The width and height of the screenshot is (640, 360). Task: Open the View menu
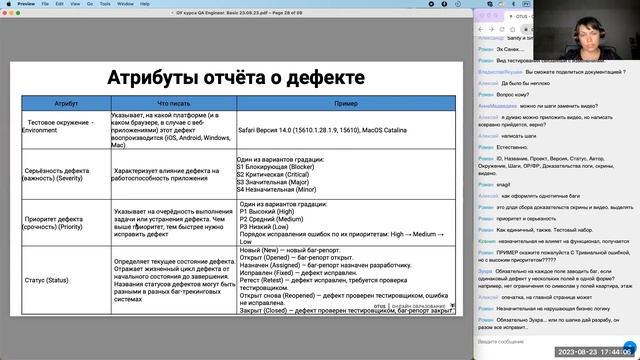tap(75, 4)
